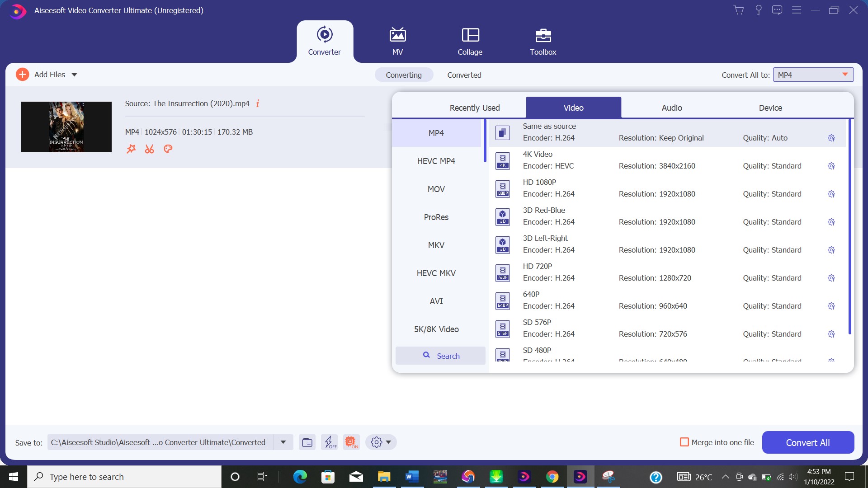Open settings gear for SD 576P
Screen dimensions: 868x488
tap(831, 334)
